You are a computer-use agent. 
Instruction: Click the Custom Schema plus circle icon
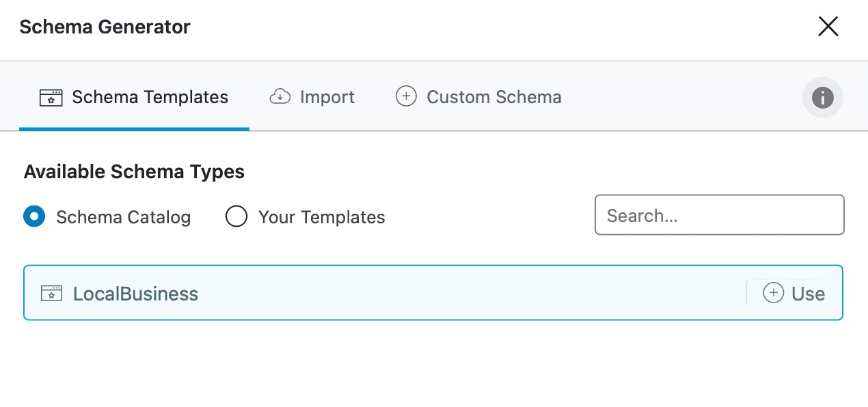point(406,96)
